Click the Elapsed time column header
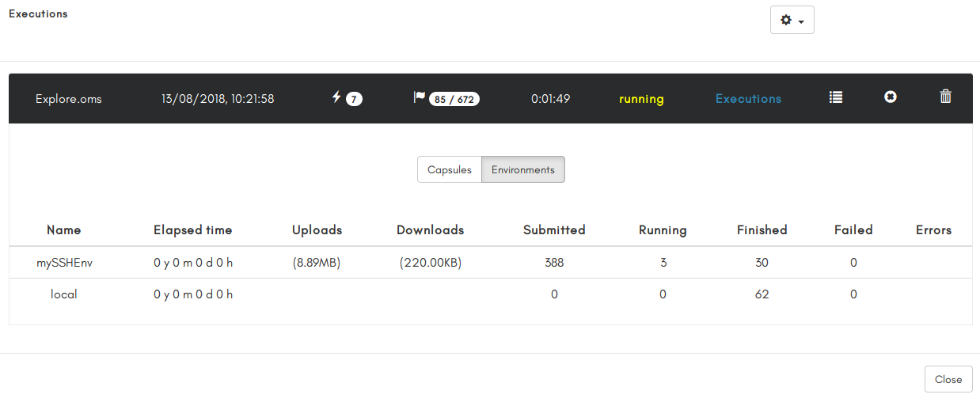Viewport: 980px width, 402px height. click(x=193, y=230)
